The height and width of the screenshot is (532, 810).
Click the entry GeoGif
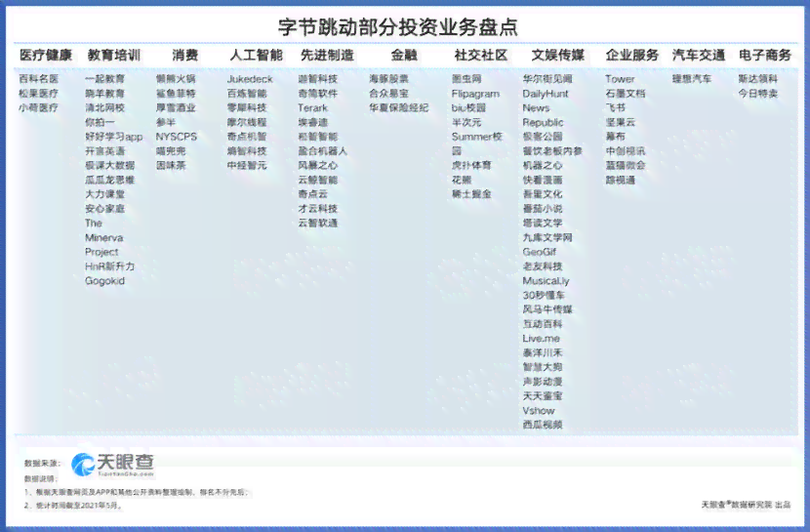540,252
